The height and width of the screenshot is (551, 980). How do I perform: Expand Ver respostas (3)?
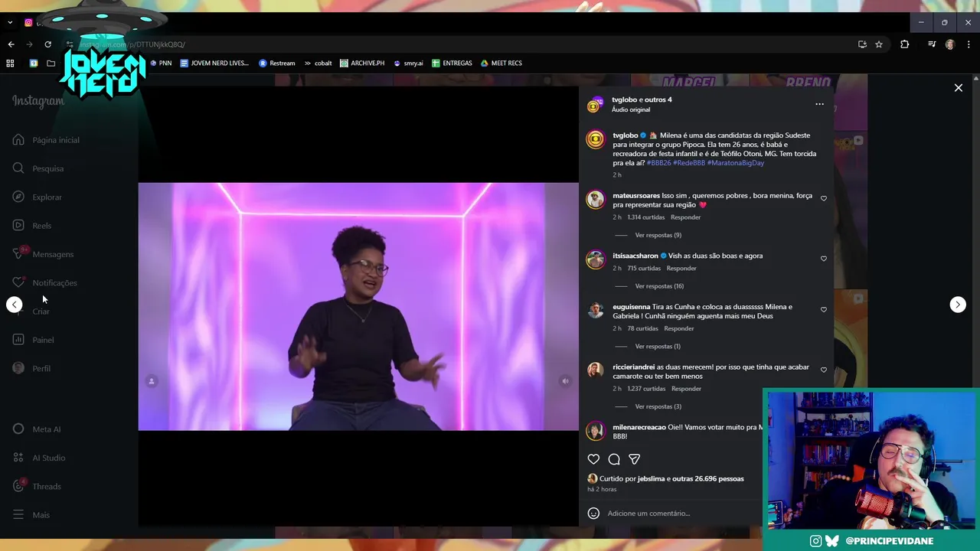click(658, 406)
